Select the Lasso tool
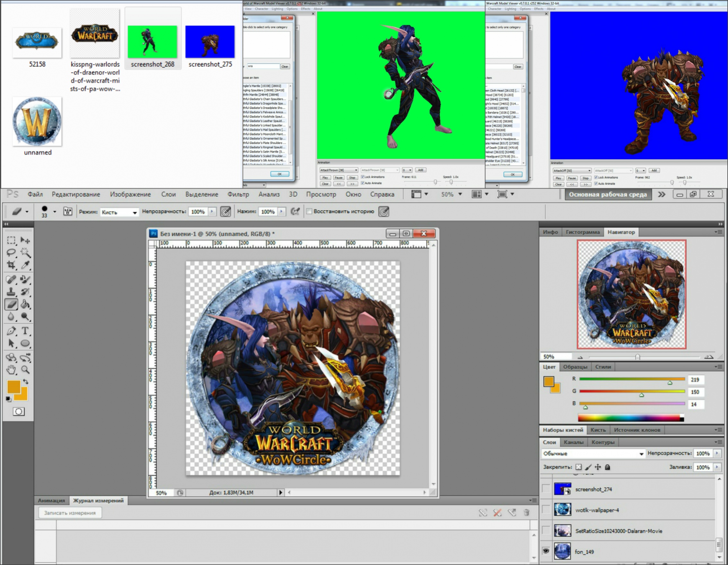 (11, 252)
